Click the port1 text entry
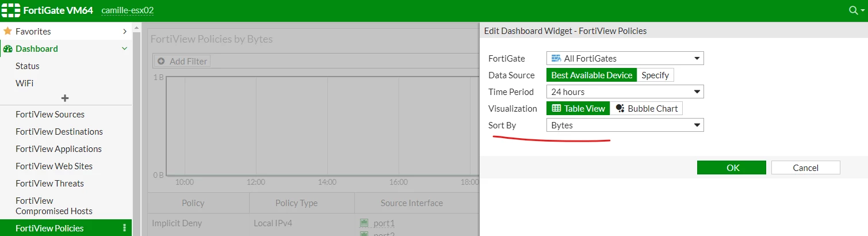 pyautogui.click(x=383, y=223)
